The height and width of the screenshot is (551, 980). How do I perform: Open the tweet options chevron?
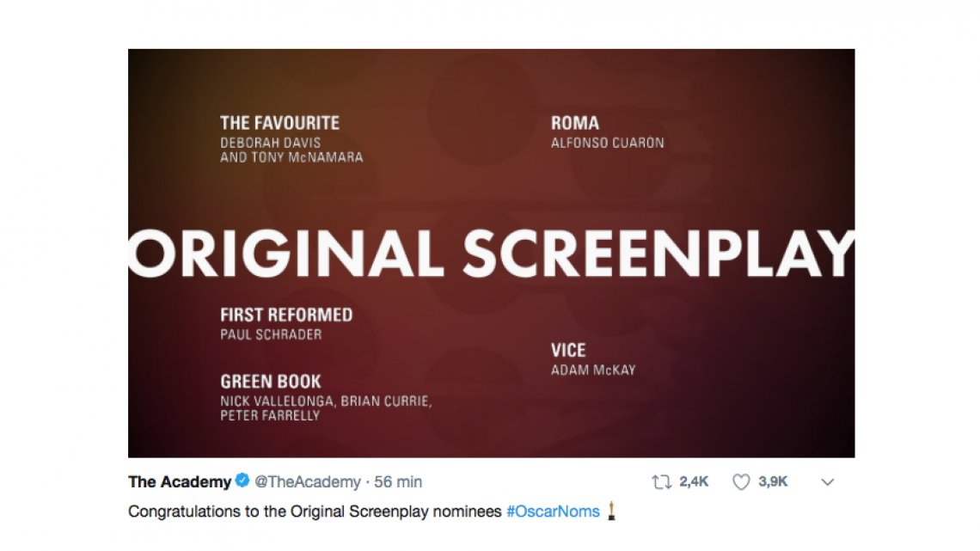tap(826, 482)
